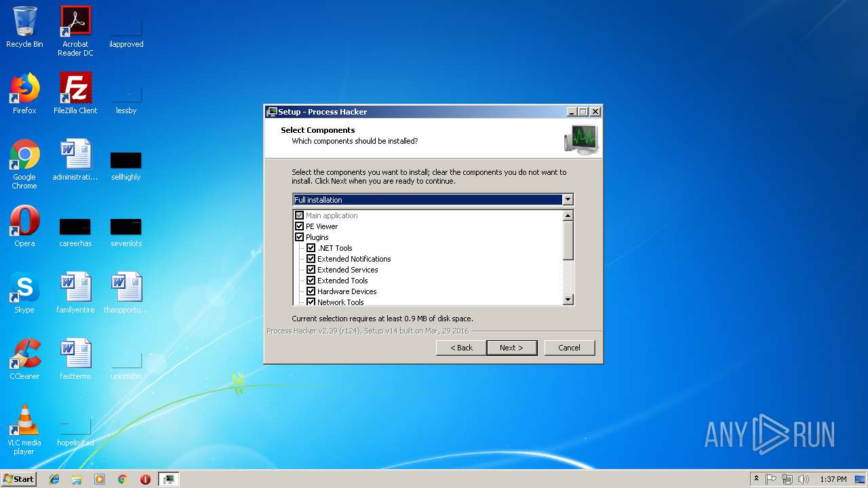This screenshot has height=488, width=868.
Task: Cancel the Process Hacker setup
Action: click(x=570, y=348)
